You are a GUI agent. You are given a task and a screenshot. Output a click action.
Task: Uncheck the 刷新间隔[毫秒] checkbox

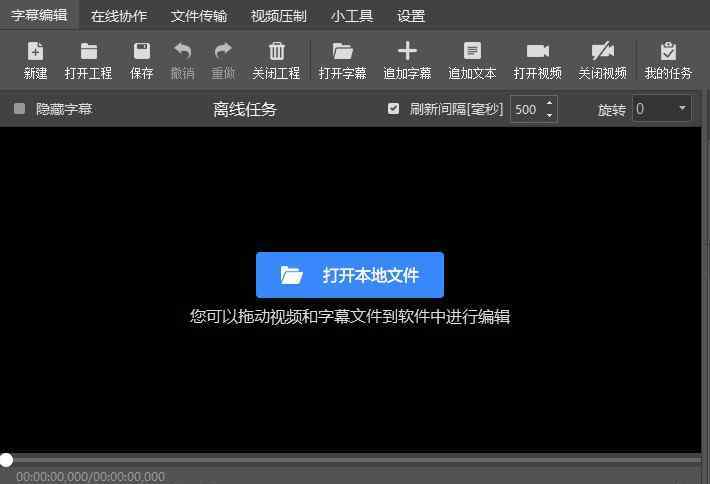coord(393,109)
